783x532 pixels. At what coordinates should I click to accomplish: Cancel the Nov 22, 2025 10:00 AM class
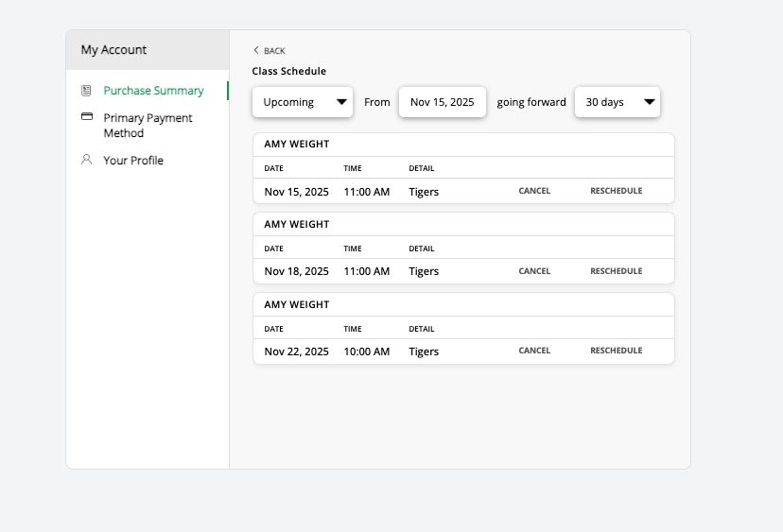click(x=534, y=351)
